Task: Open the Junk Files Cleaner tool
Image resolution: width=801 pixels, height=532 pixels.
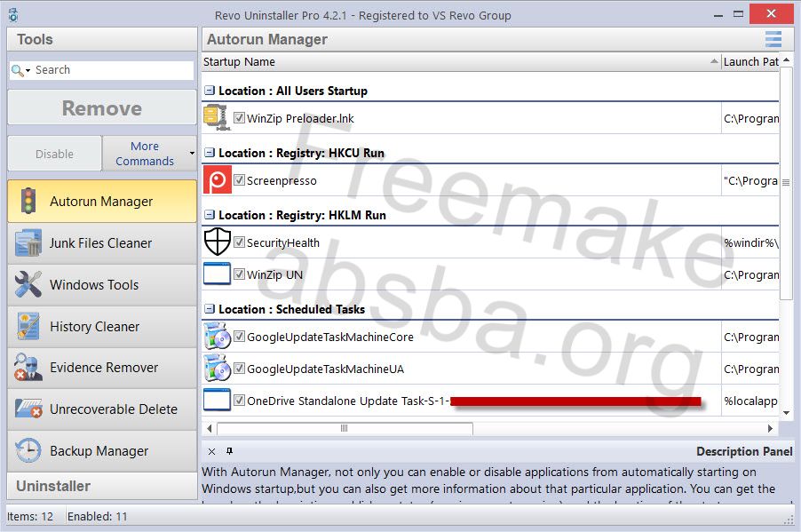Action: pos(102,242)
